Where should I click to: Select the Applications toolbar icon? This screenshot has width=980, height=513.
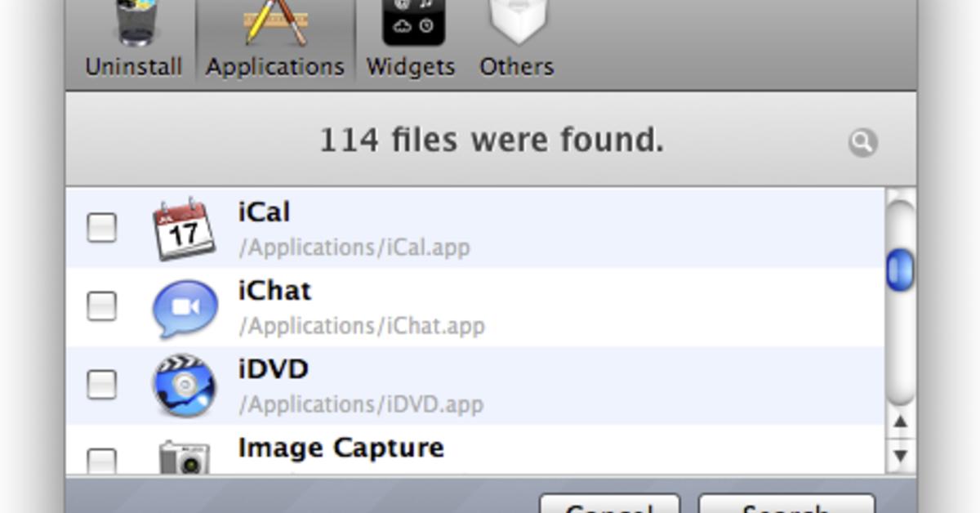[275, 23]
